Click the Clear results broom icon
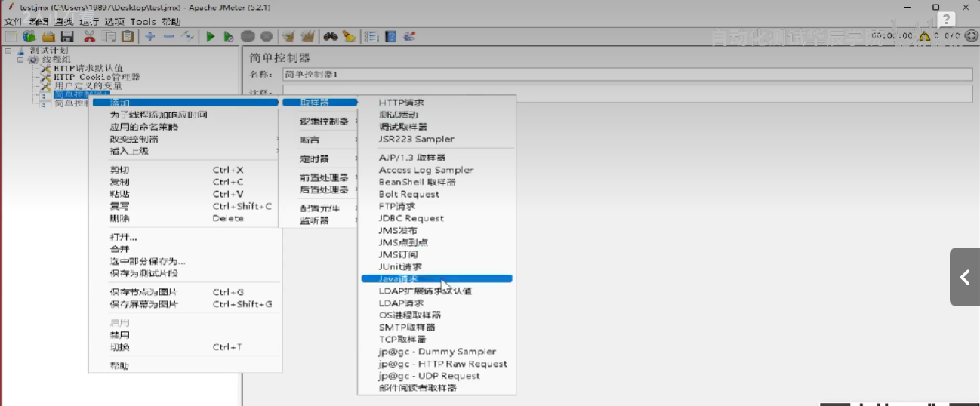The image size is (980, 406). pyautogui.click(x=288, y=36)
